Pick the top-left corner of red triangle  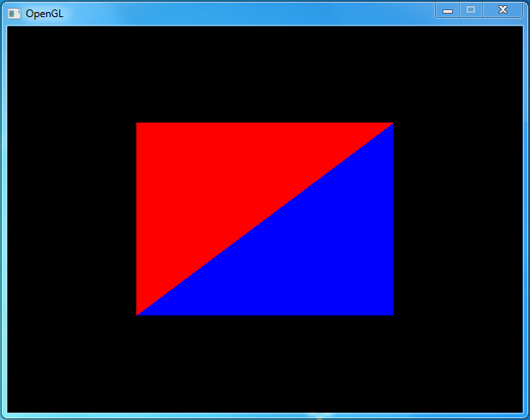point(137,123)
